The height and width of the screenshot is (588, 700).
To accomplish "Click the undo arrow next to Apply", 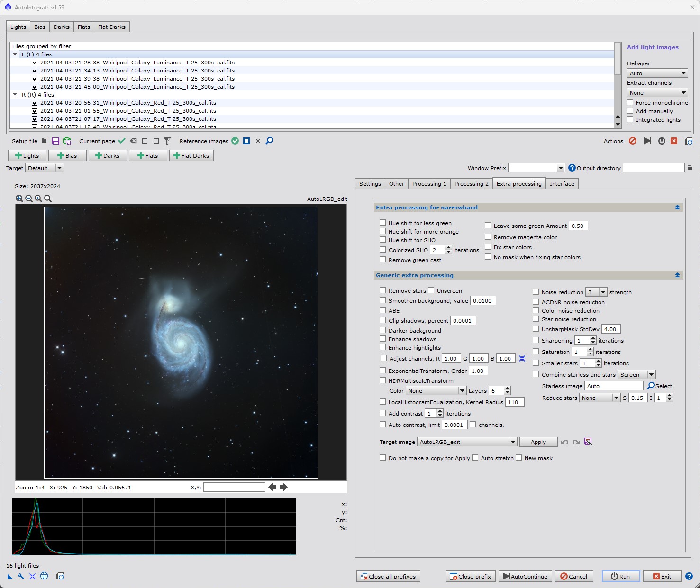I will tap(564, 442).
